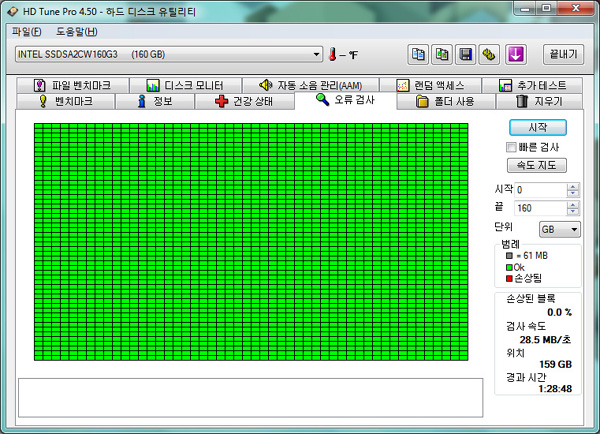Enable the 빠른 검사 checkbox
This screenshot has width=600, height=434.
click(x=511, y=147)
